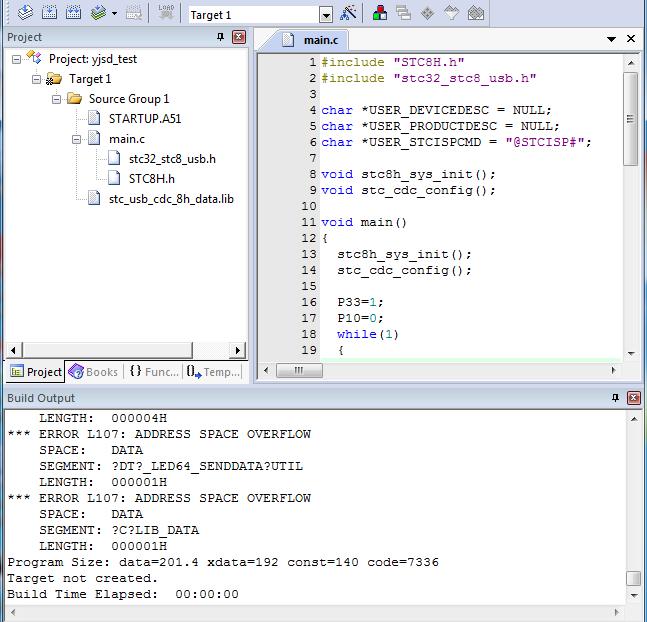Click the Pack Installer icon
This screenshot has height=622, width=647.
click(x=476, y=13)
